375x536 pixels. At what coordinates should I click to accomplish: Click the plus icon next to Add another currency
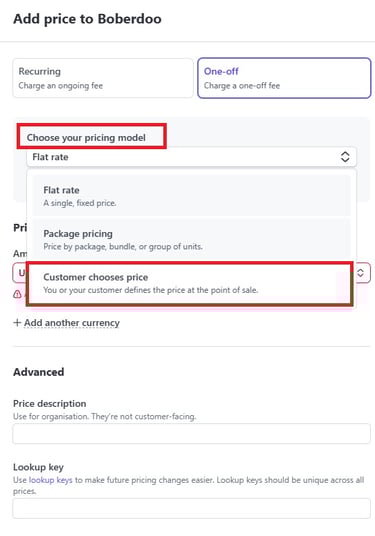(17, 323)
